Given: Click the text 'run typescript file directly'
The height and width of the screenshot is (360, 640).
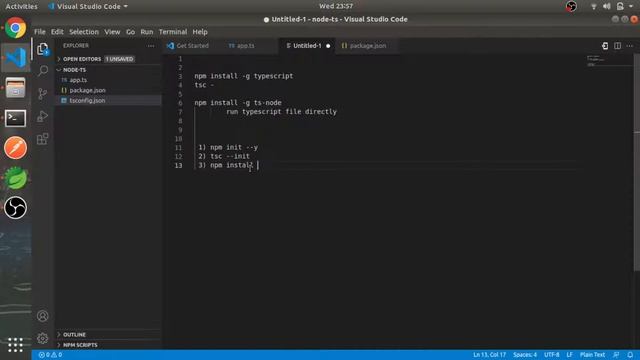Looking at the screenshot, I should click(282, 112).
